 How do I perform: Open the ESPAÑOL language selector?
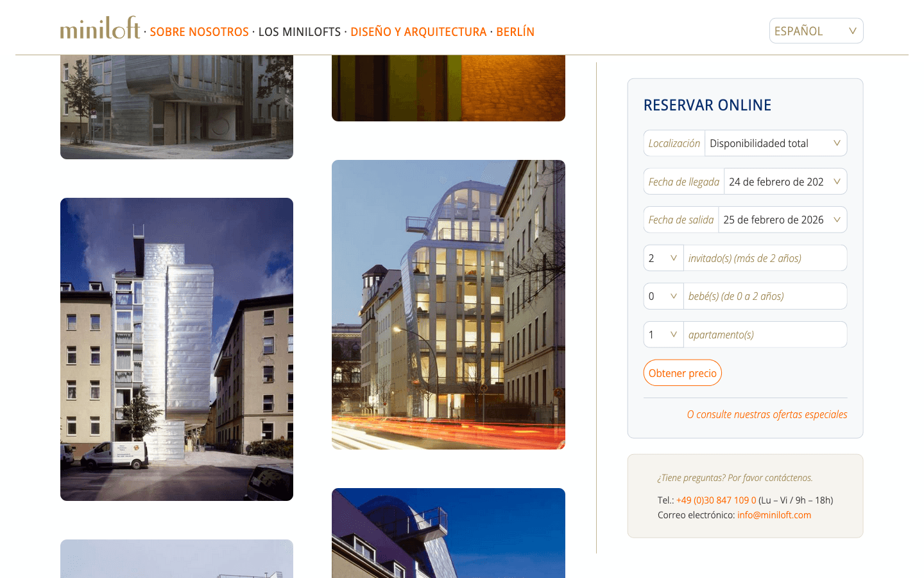816,30
